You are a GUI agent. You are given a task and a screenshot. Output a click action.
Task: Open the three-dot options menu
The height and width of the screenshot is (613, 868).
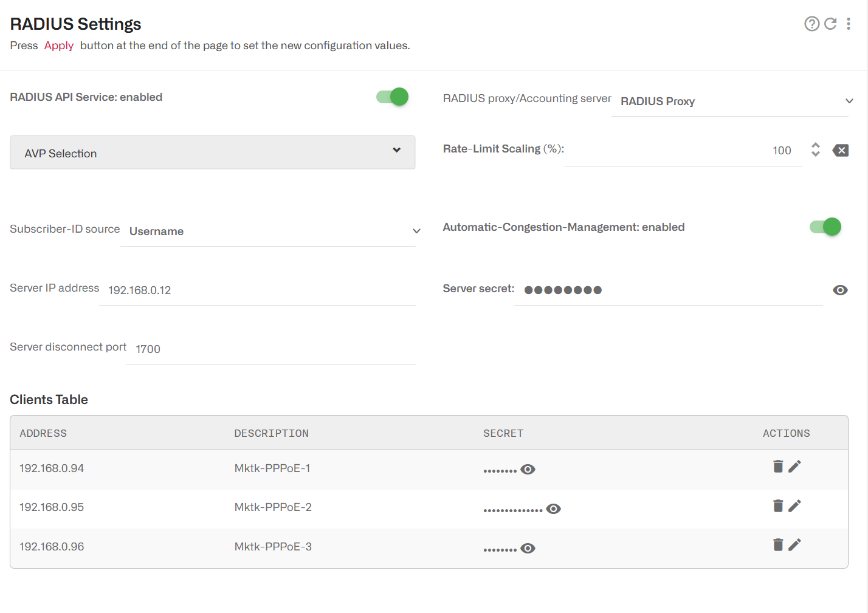pos(849,24)
